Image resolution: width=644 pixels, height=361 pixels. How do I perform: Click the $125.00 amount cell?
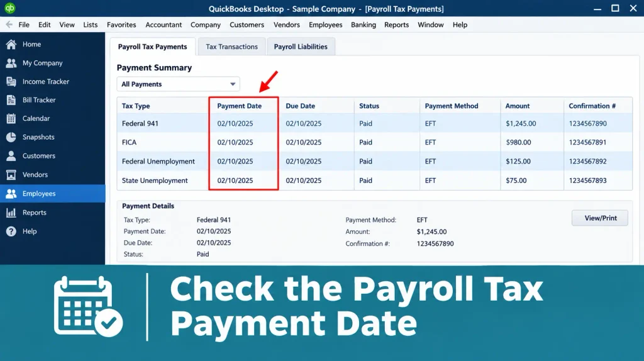pos(518,162)
